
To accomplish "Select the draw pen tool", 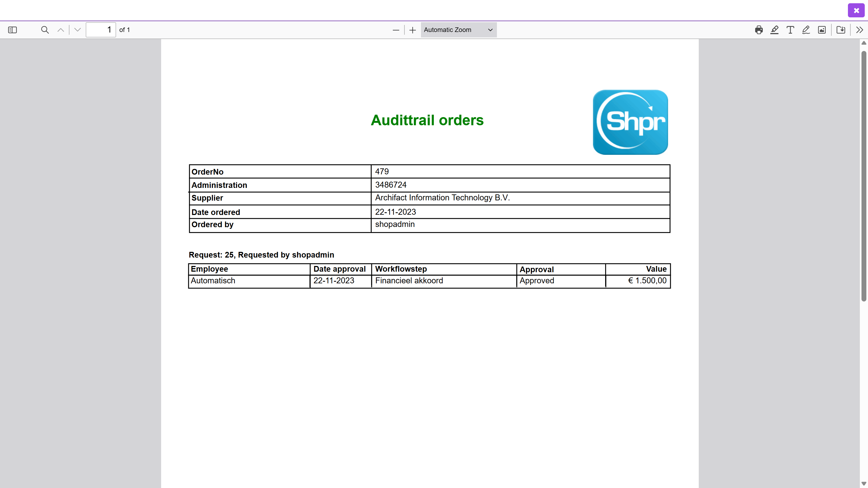I will pyautogui.click(x=806, y=30).
